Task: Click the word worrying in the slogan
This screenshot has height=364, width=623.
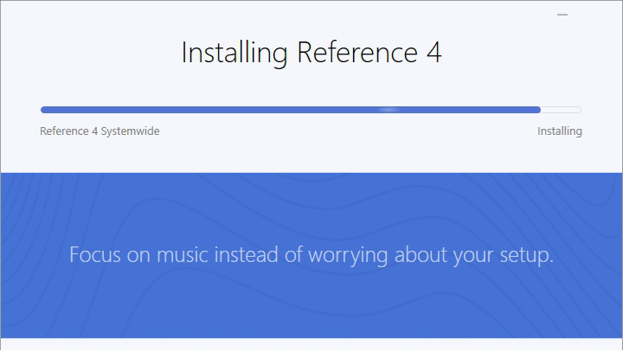Action: [x=348, y=256]
